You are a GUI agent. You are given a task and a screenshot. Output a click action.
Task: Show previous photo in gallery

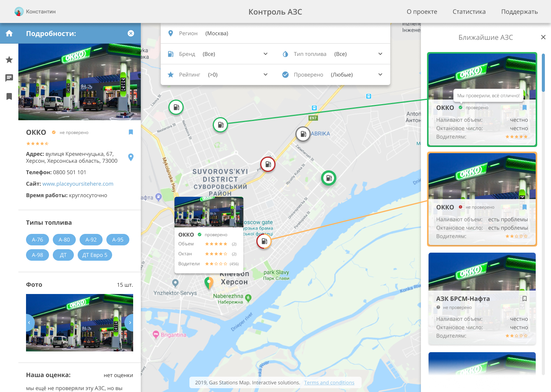tap(30, 323)
